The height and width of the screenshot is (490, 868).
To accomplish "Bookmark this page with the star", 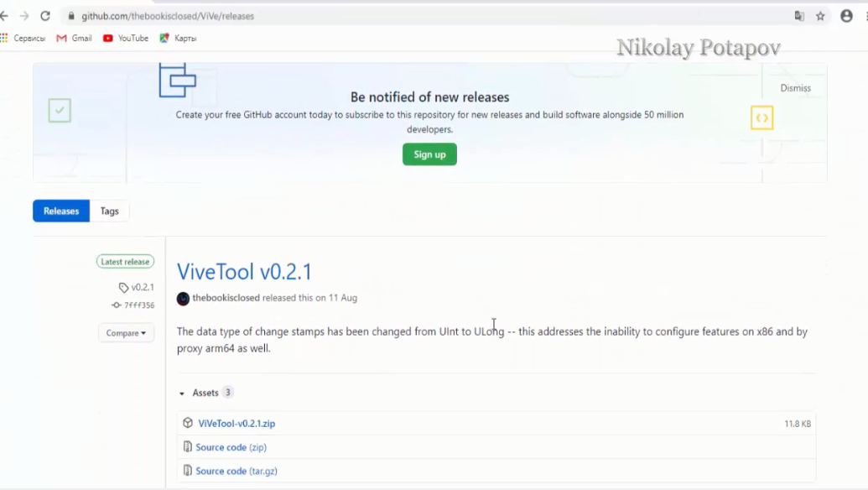I will (x=820, y=16).
